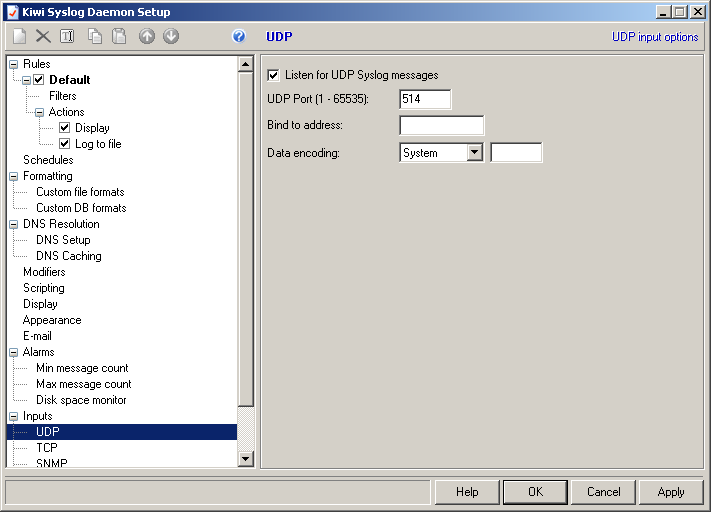711x512 pixels.
Task: Select Disk space monitor item
Action: (81, 400)
